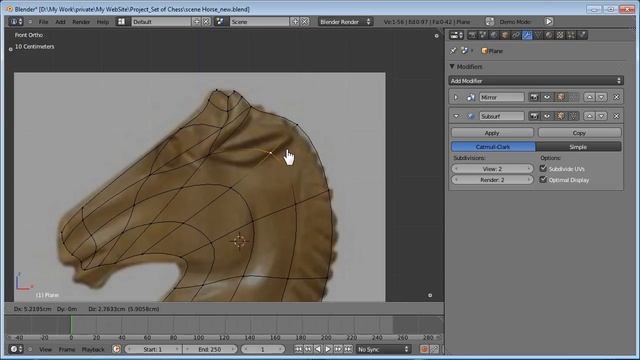640x360 pixels.
Task: Move Mirror modifier down in stack
Action: 601,97
